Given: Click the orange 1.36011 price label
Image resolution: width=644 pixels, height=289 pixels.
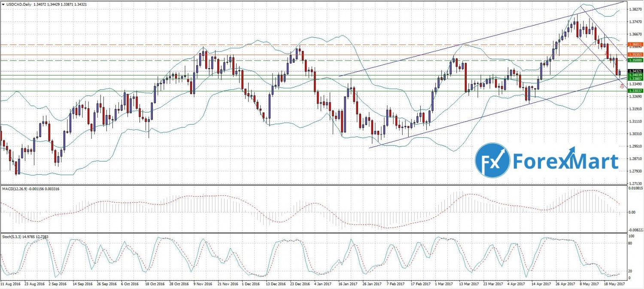Looking at the screenshot, I should (x=635, y=44).
